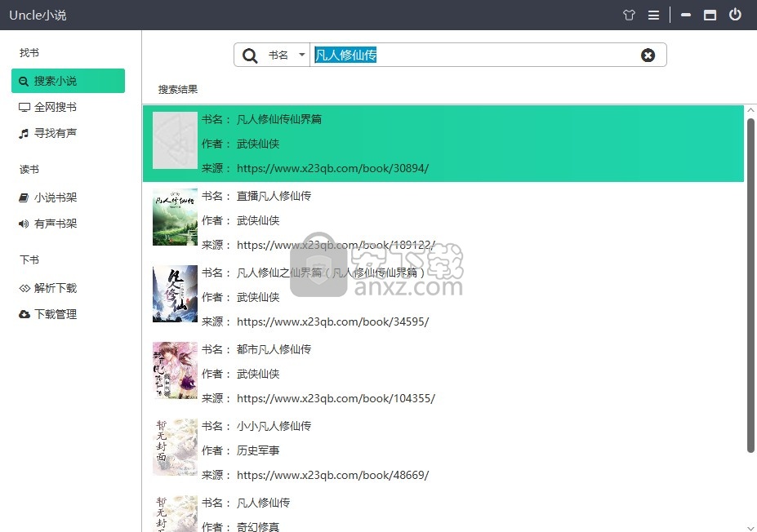Open source link ending book/104355/
Viewport: 757px width, 532px height.
point(336,398)
